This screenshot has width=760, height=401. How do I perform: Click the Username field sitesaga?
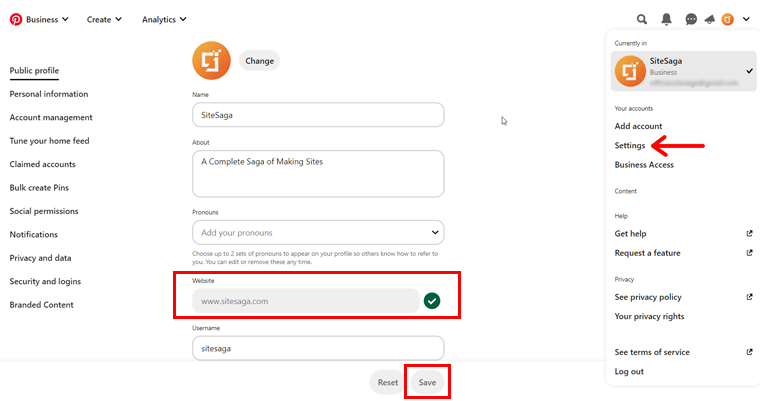click(318, 348)
